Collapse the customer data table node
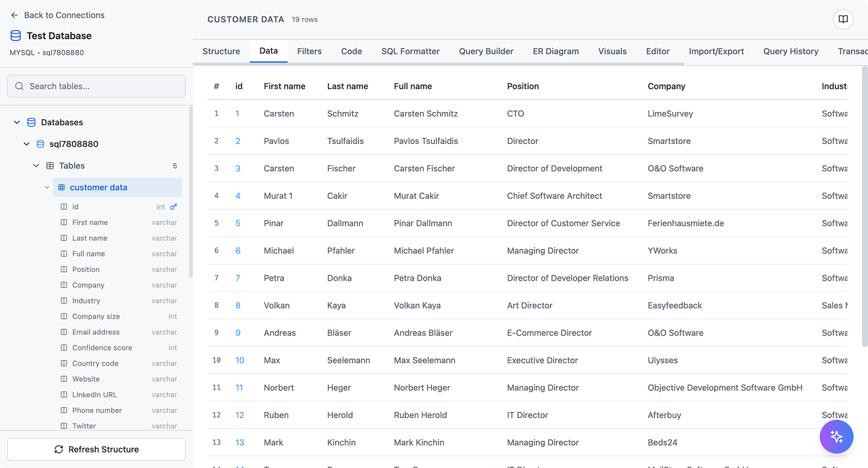 (47, 187)
